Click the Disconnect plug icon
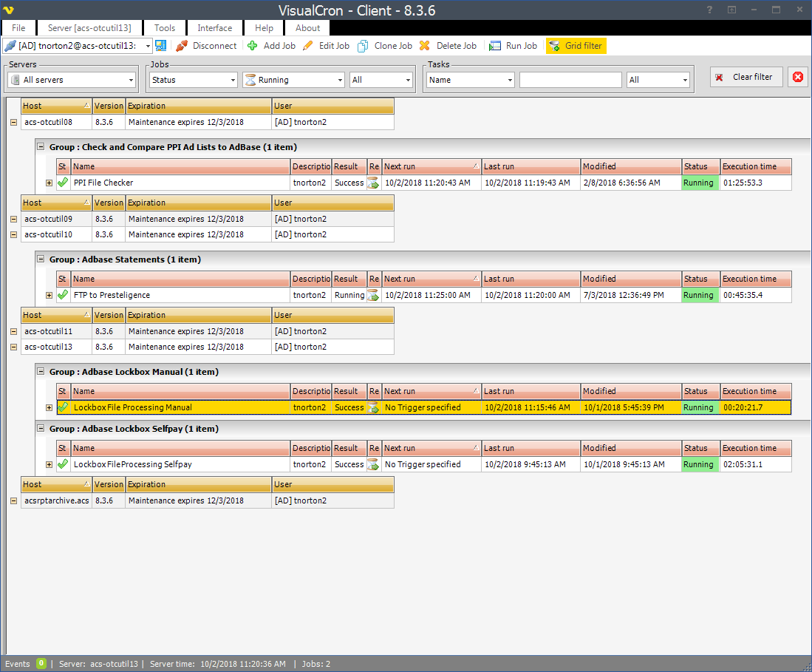Image resolution: width=812 pixels, height=672 pixels. click(x=182, y=46)
